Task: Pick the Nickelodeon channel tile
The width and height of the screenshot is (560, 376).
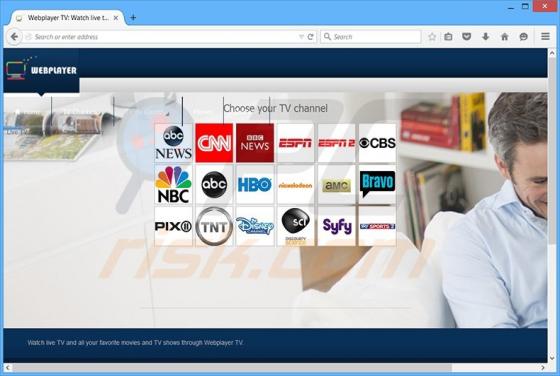Action: tap(295, 184)
